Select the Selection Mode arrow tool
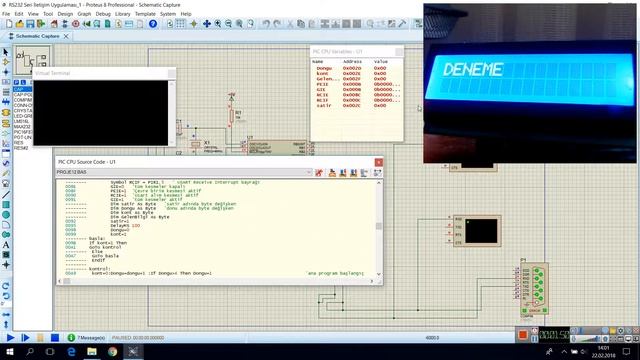The width and height of the screenshot is (640, 360). [6, 52]
